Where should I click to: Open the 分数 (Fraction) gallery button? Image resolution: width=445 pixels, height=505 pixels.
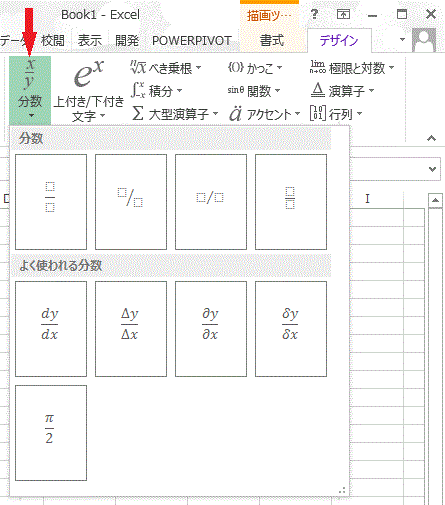click(x=30, y=90)
